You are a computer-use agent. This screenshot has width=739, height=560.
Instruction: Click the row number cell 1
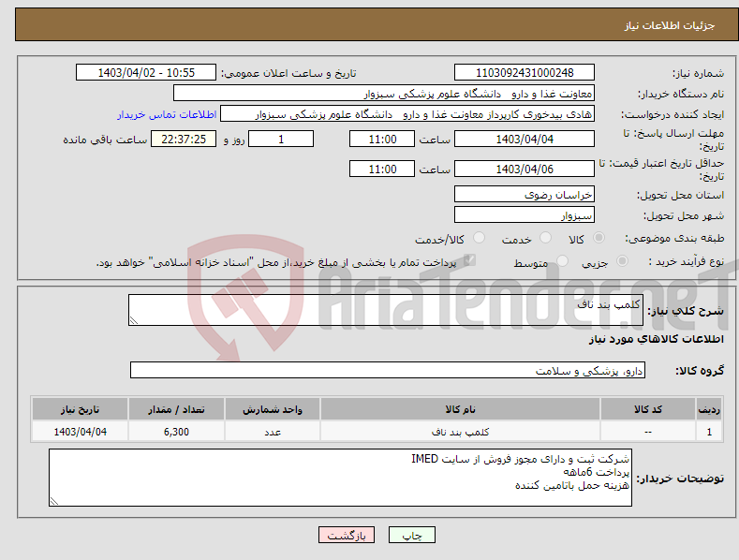[709, 432]
